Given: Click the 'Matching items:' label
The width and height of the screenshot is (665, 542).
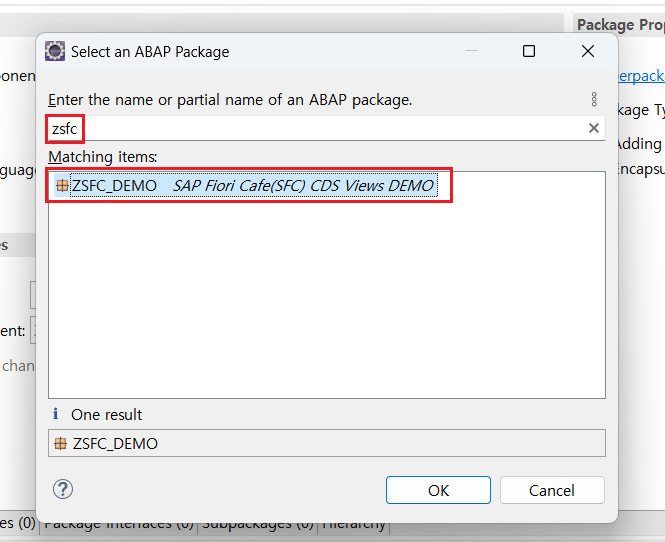Looking at the screenshot, I should pyautogui.click(x=103, y=157).
